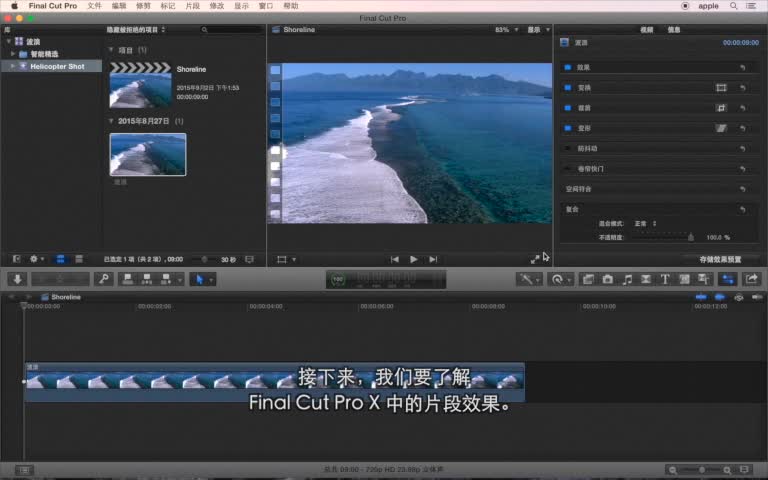Click the Share export icon
Image resolution: width=768 pixels, height=480 pixels.
tap(751, 279)
